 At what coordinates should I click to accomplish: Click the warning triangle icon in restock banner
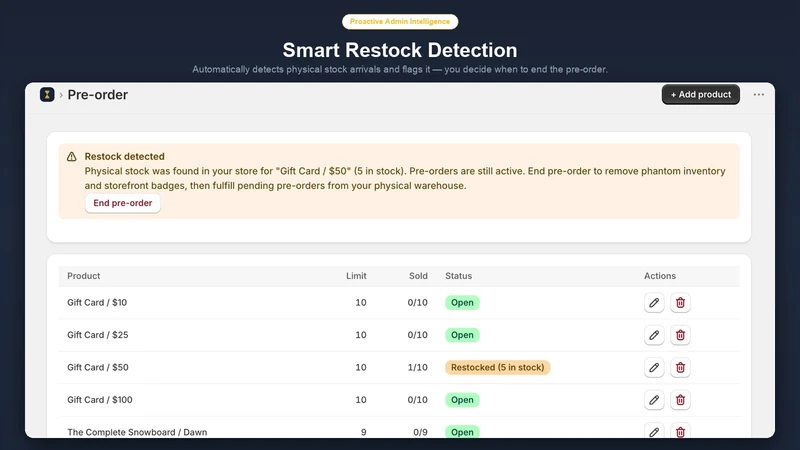pos(71,157)
